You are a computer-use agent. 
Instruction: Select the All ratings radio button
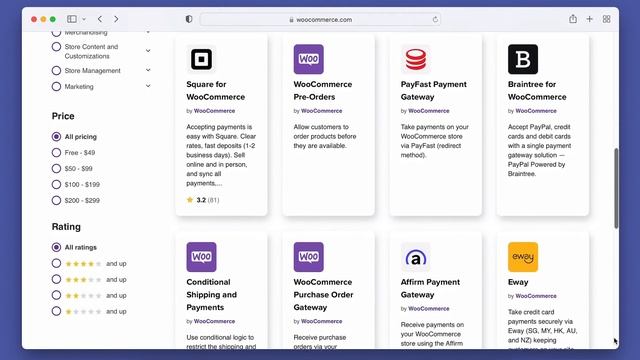[56, 247]
